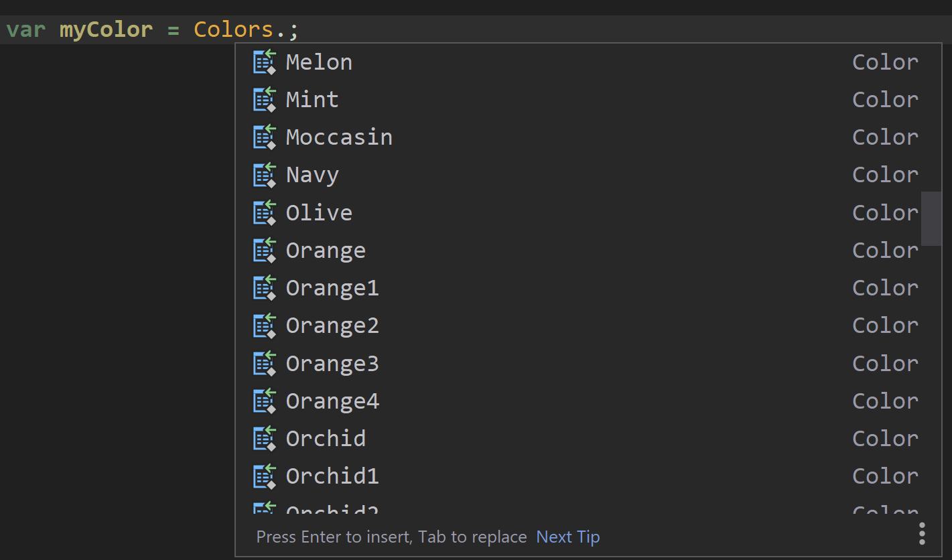Choose Moccasin in the completion popup
This screenshot has width=952, height=560.
339,137
